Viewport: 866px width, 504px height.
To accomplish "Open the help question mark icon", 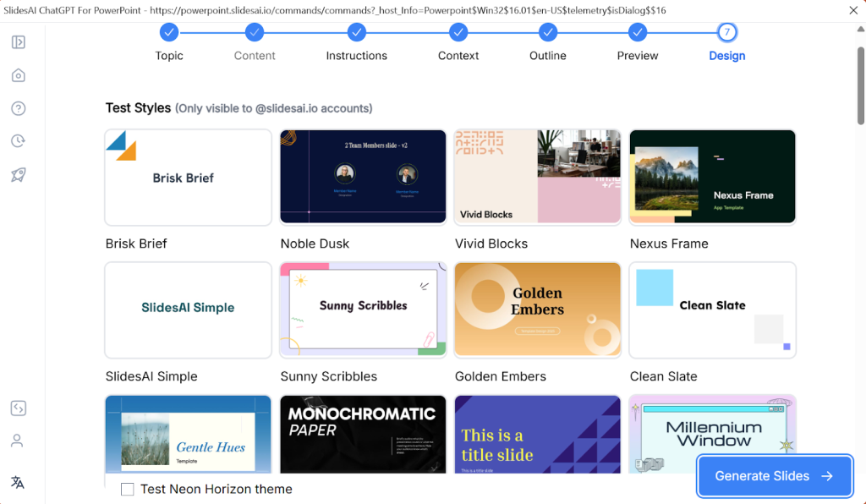I will click(18, 108).
